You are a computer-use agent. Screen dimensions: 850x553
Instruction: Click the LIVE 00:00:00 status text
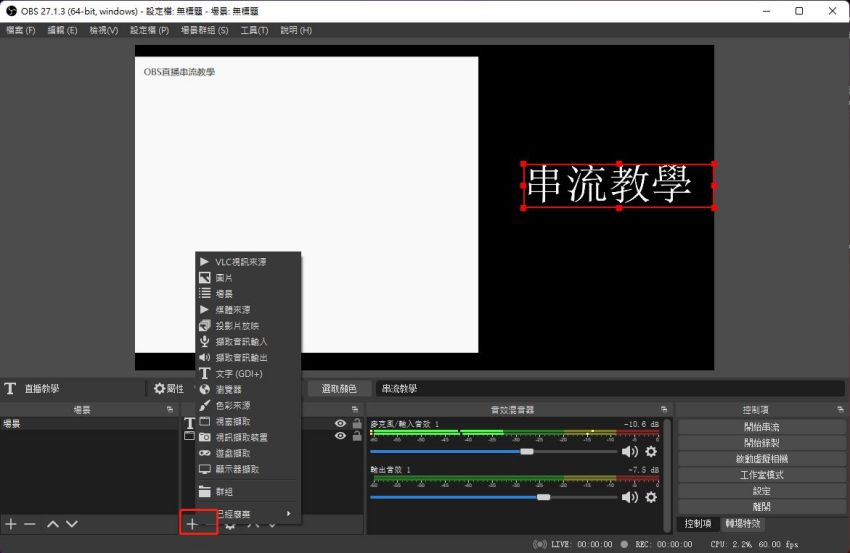[x=581, y=544]
